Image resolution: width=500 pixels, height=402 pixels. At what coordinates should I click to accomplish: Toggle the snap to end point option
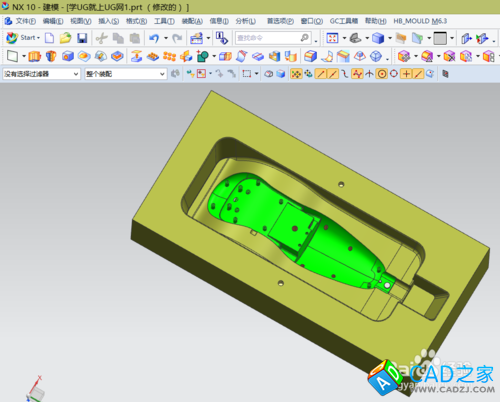[x=321, y=74]
